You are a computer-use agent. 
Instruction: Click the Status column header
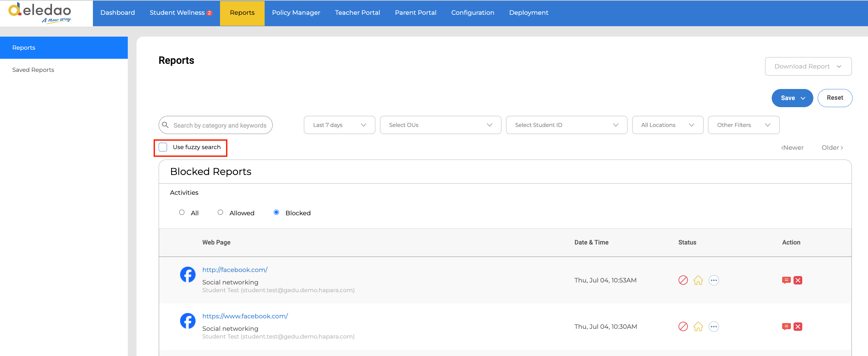click(x=687, y=242)
